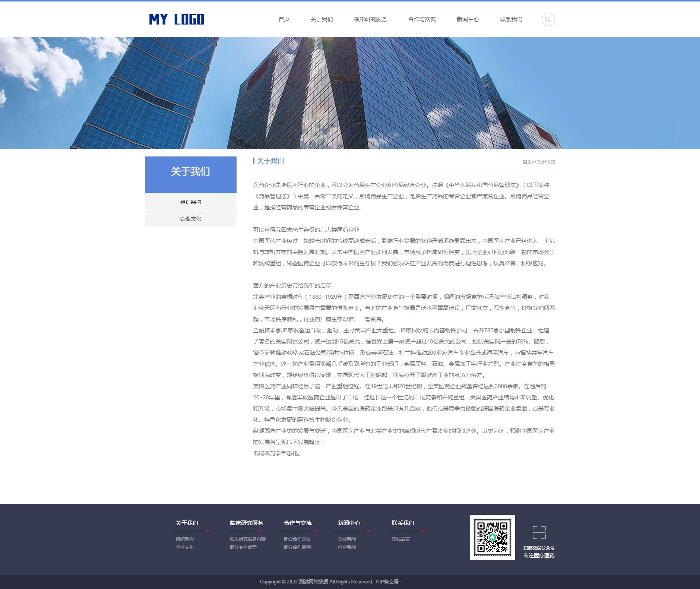Select 合作与交流 in top navigation
Image resolution: width=700 pixels, height=589 pixels.
pyautogui.click(x=422, y=19)
